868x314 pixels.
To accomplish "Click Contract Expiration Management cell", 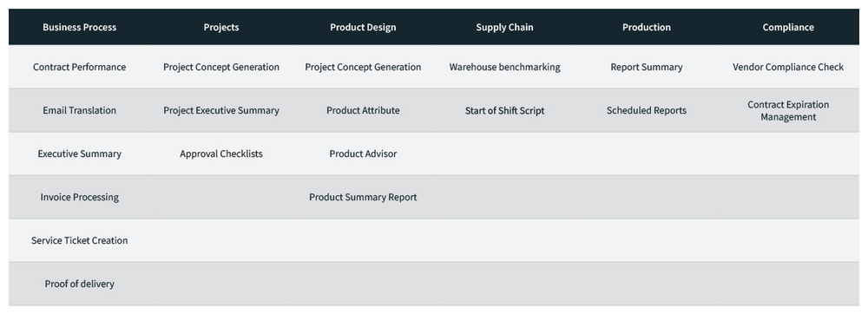I will [x=788, y=110].
